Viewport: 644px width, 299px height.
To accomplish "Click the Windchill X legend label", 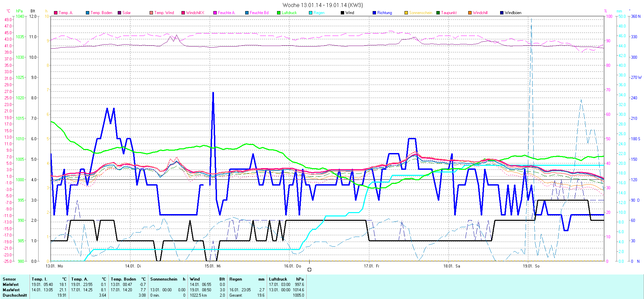I will 195,13.
